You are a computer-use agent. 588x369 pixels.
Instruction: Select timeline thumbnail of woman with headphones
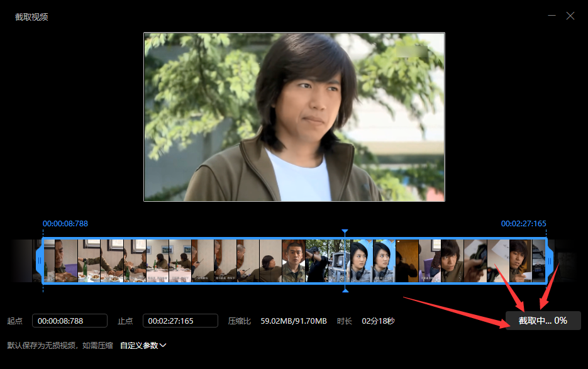(362, 260)
